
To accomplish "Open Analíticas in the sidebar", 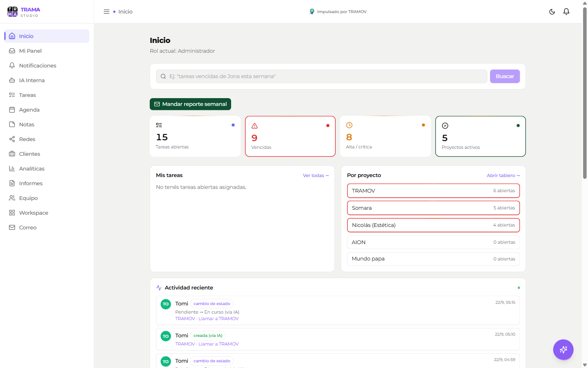I will pyautogui.click(x=47, y=168).
